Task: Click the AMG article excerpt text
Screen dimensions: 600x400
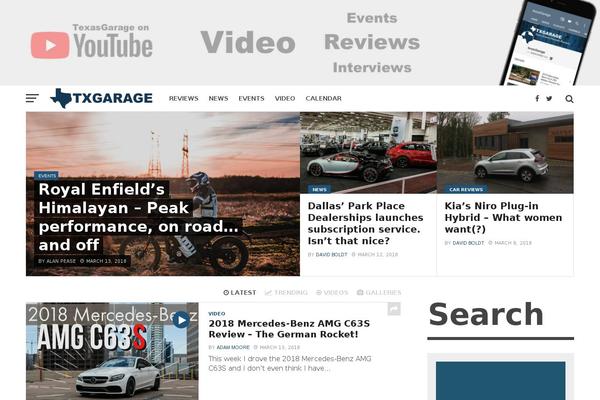Action: coord(290,363)
